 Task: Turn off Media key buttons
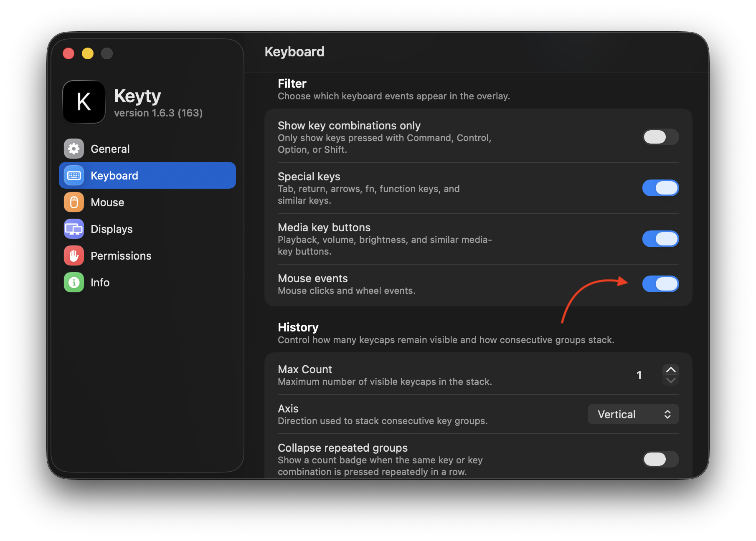(x=660, y=239)
